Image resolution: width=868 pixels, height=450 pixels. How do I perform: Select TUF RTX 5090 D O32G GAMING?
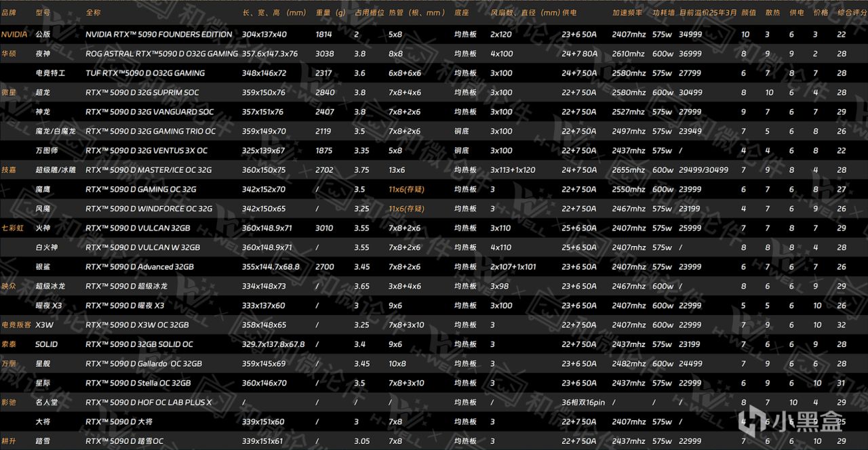click(x=145, y=73)
